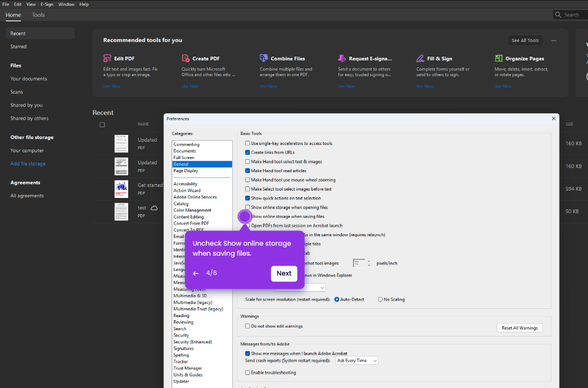Check Open PDFs from last session
The height and width of the screenshot is (388, 588).
pyautogui.click(x=247, y=226)
